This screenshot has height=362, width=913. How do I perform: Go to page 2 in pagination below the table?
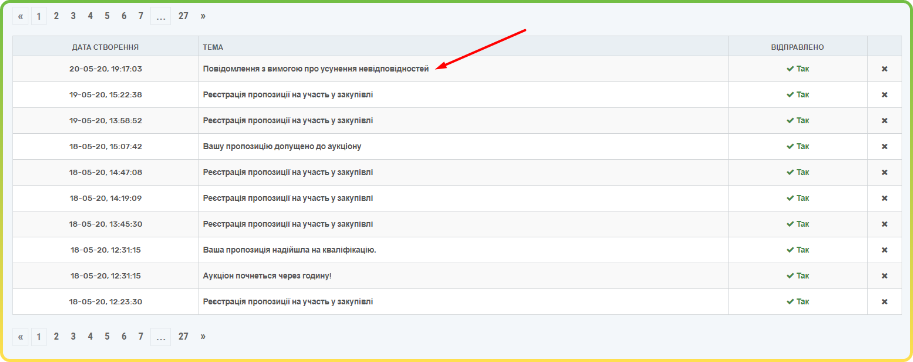(x=56, y=337)
